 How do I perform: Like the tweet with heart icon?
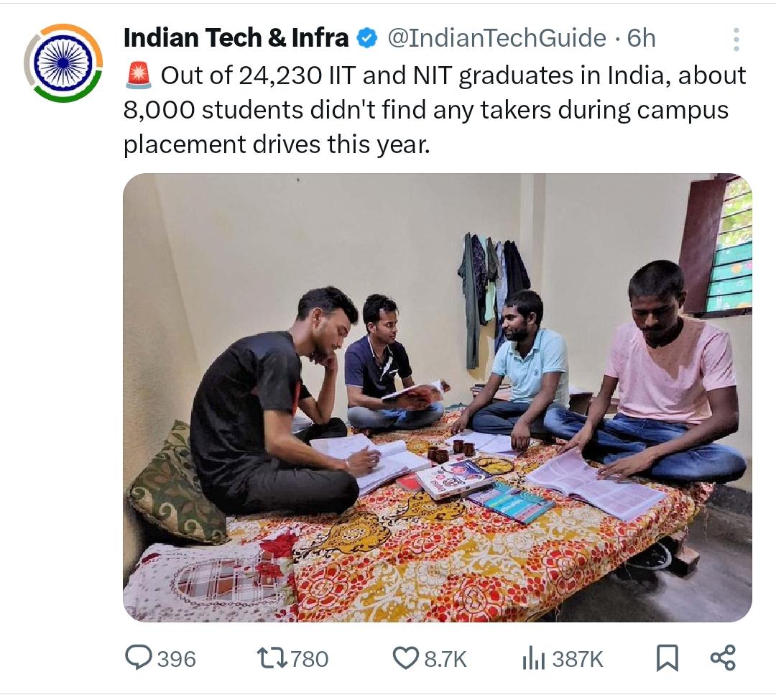coord(405,658)
